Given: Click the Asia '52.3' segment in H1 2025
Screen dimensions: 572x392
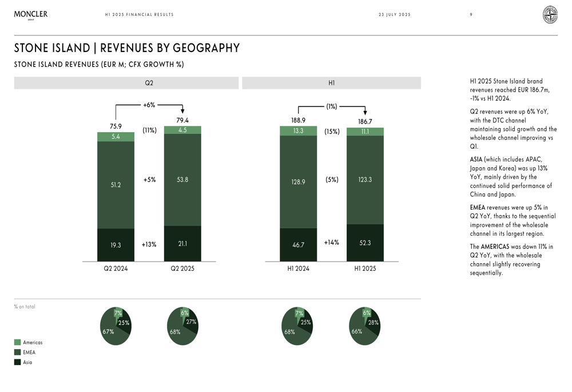Looking at the screenshot, I should click(365, 243).
